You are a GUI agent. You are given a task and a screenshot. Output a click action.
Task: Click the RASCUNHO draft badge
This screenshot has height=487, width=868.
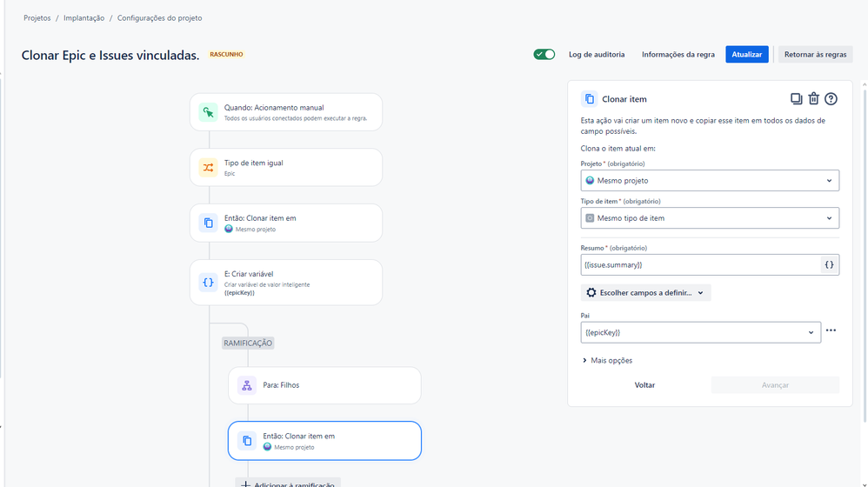pyautogui.click(x=226, y=54)
